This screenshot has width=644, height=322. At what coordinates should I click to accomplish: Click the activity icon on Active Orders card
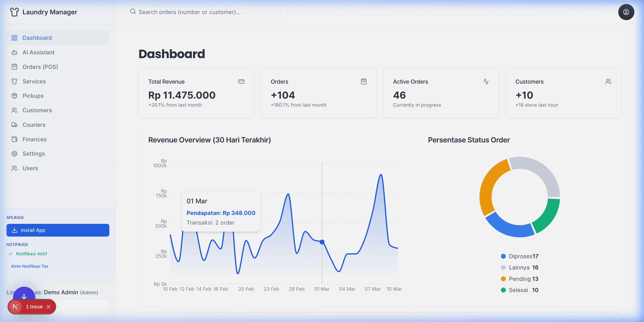tap(486, 81)
